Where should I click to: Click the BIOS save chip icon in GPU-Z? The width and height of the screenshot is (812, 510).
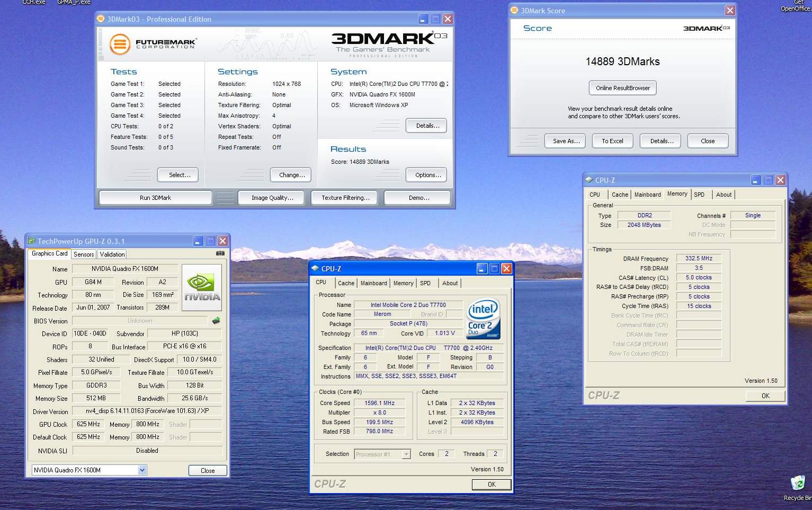click(x=216, y=321)
